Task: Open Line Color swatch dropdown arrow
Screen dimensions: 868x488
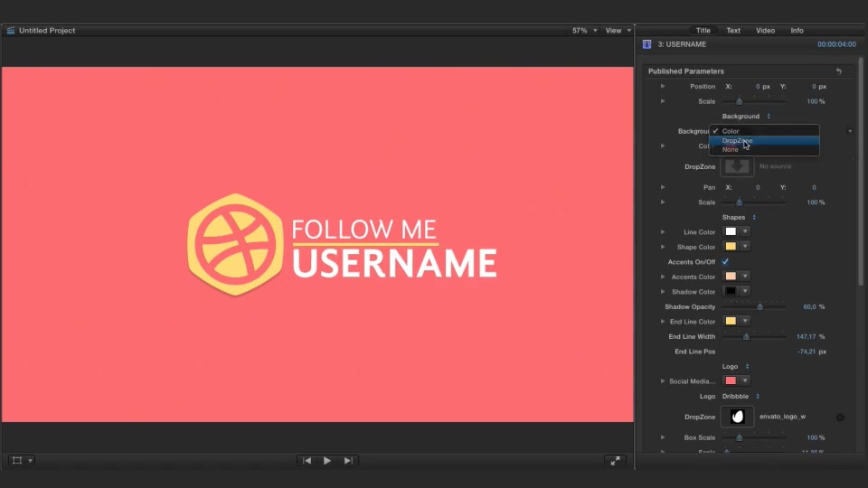Action: [x=745, y=231]
